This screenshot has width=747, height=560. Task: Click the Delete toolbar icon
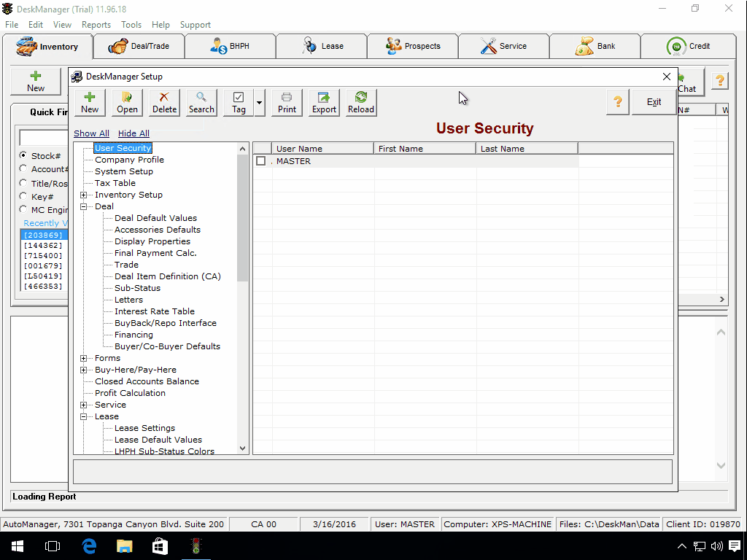coord(164,102)
